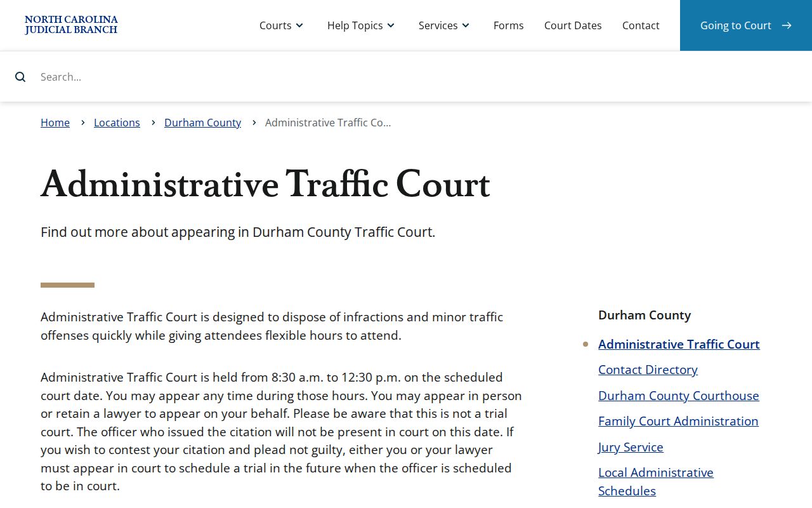812x508 pixels.
Task: Open Local Administrative Schedules sidebar link
Action: 656,481
